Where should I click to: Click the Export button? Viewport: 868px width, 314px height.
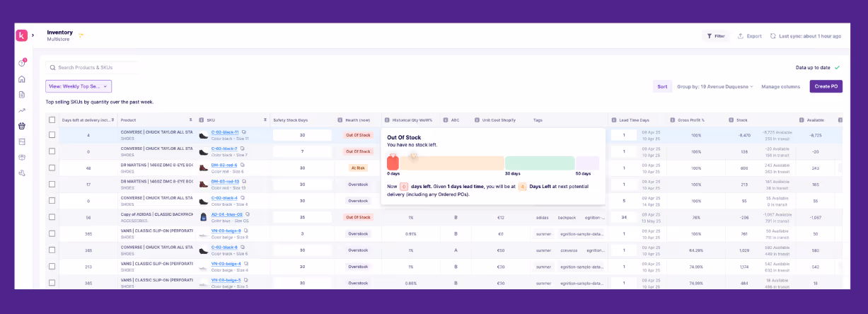point(750,36)
